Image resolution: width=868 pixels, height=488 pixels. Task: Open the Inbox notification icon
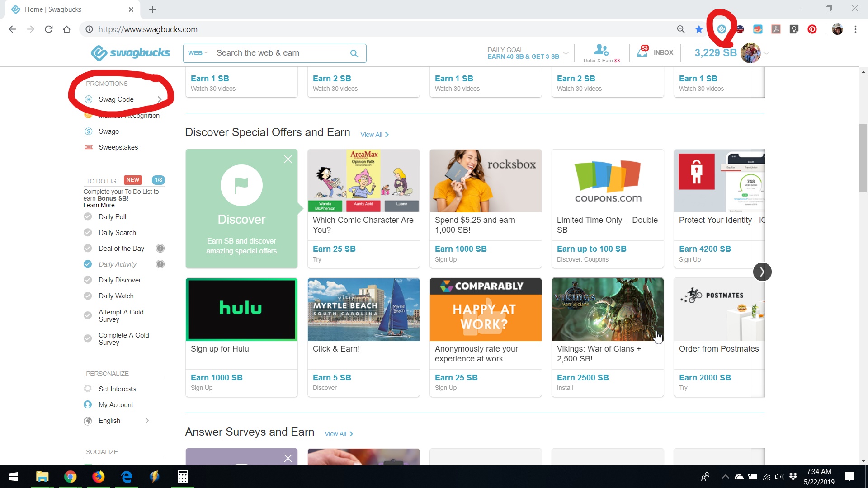coord(642,52)
